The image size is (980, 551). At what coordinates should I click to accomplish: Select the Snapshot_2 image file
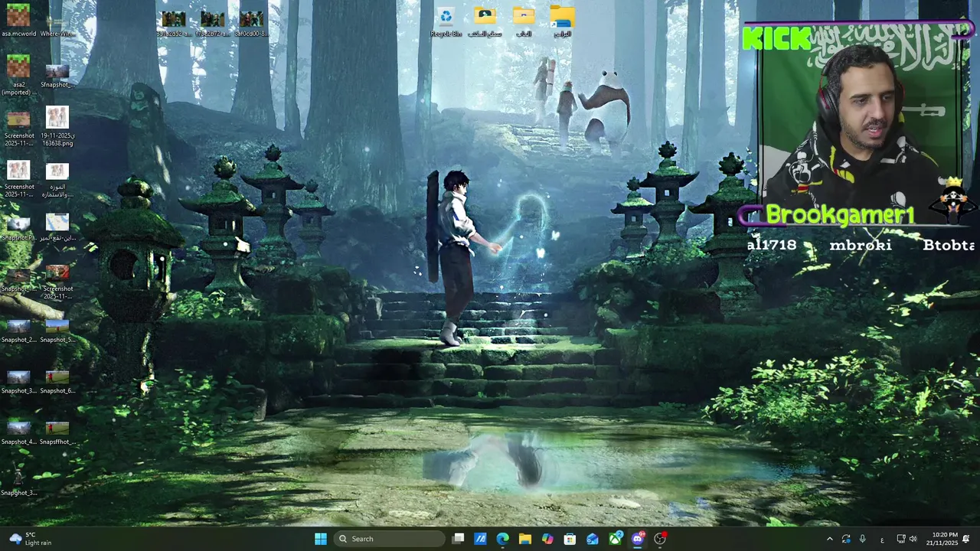[18, 331]
